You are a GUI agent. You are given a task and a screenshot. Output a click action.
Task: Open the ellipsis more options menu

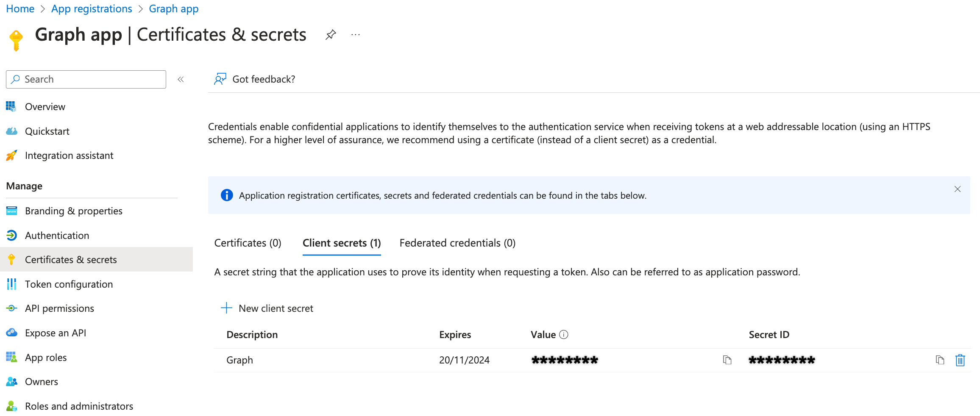pyautogui.click(x=356, y=35)
